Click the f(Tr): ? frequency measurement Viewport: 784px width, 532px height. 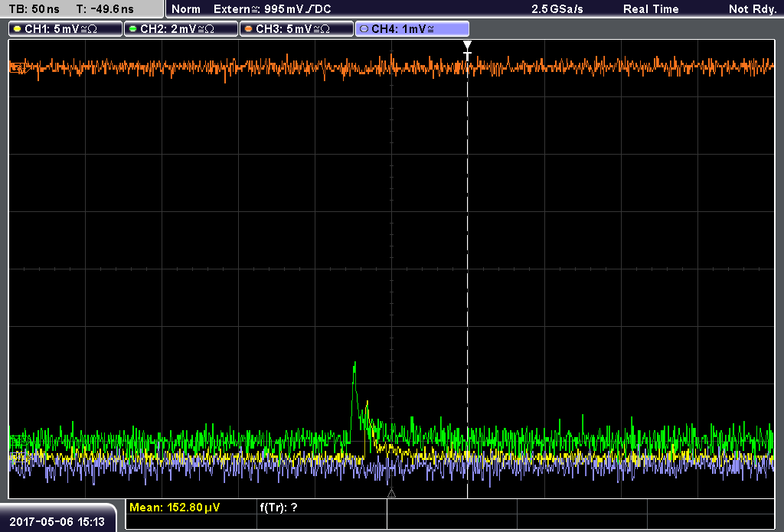(279, 508)
